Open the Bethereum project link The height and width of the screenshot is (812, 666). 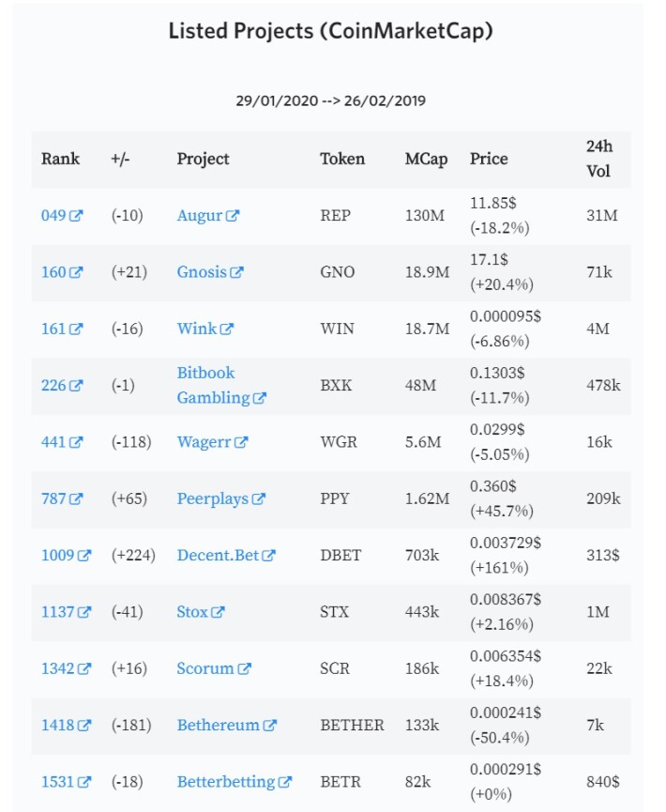(x=218, y=725)
